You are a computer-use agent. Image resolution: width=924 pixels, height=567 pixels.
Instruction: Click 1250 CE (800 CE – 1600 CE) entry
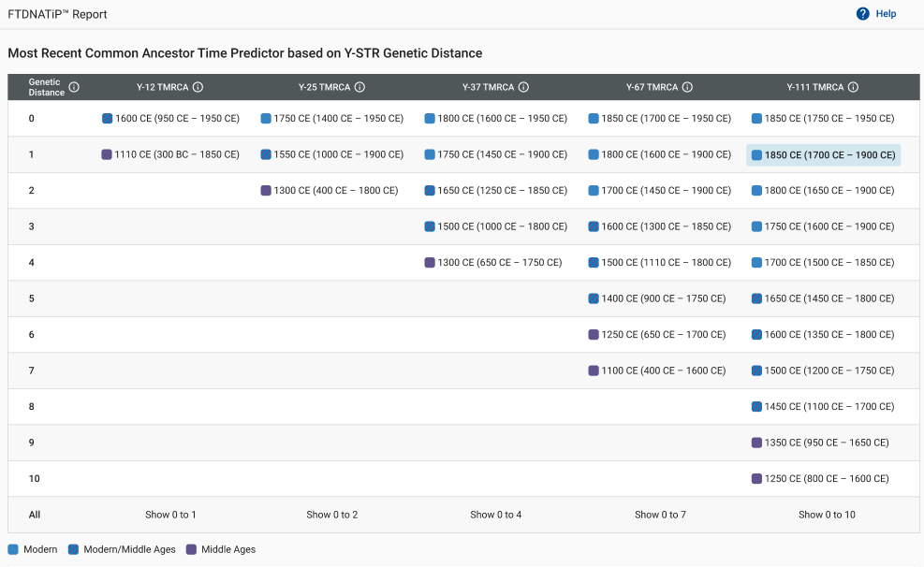[x=827, y=479]
